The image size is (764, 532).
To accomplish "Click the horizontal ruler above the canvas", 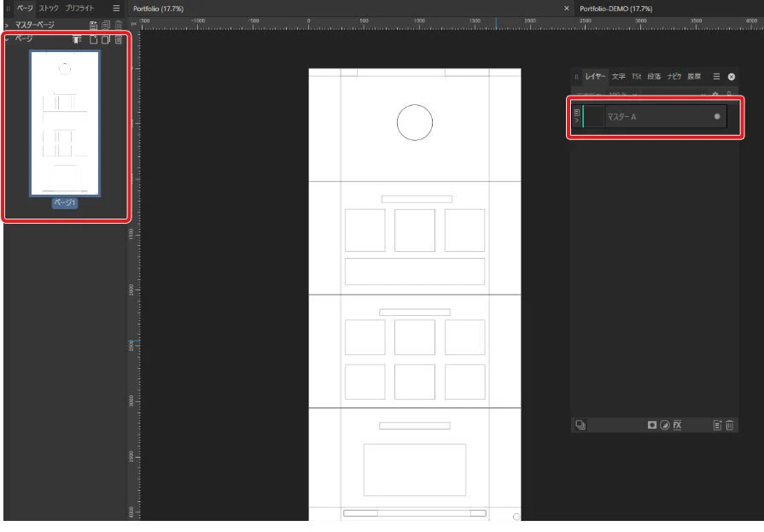I will (x=452, y=24).
